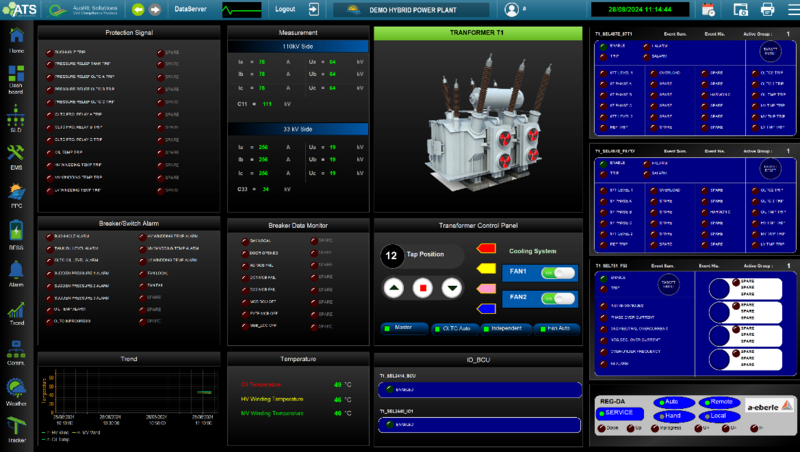Click the logout door icon
The image size is (800, 452).
(314, 9)
